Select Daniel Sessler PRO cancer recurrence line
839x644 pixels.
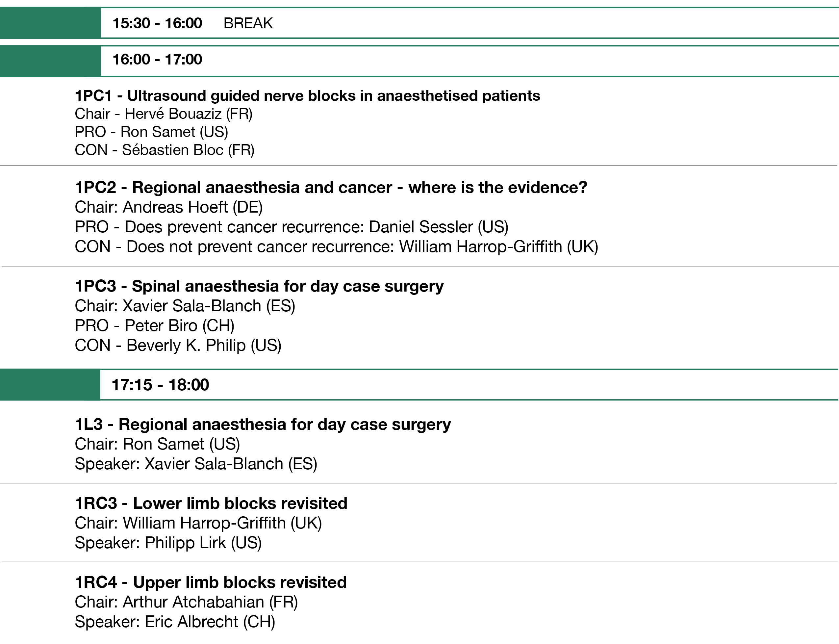291,227
